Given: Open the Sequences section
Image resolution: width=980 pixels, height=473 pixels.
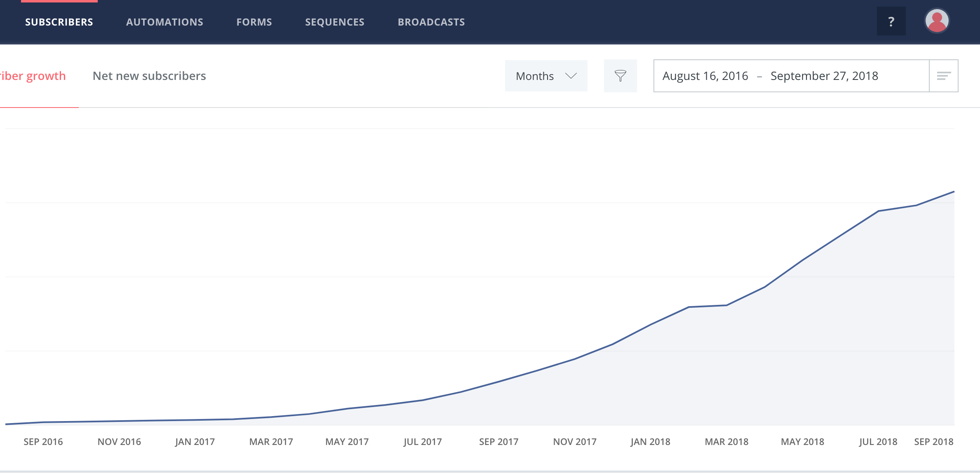Looking at the screenshot, I should (x=334, y=22).
